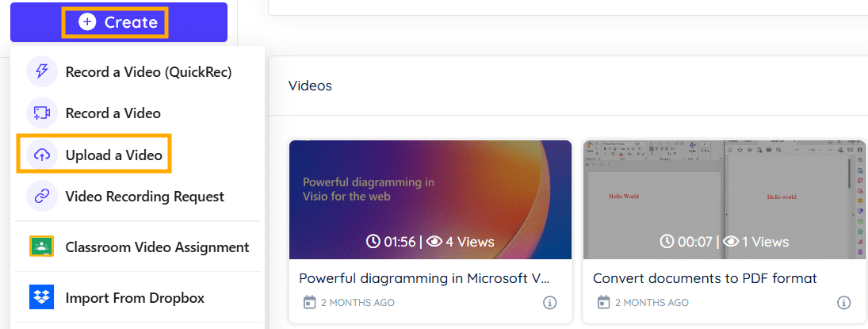The width and height of the screenshot is (868, 329).
Task: Choose Record a Video menu entry
Action: point(113,113)
